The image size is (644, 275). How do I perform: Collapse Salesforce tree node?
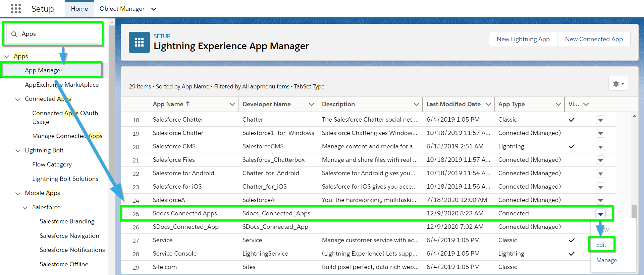click(25, 208)
